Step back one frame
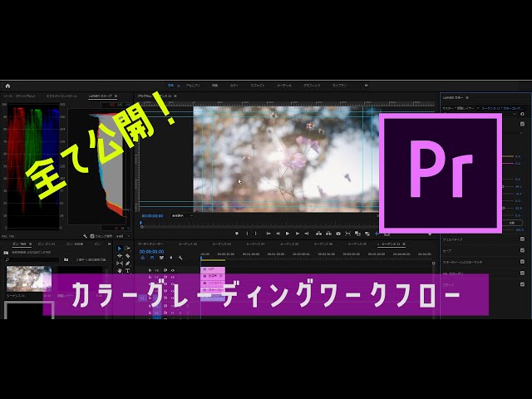The height and width of the screenshot is (399, 532). click(278, 234)
